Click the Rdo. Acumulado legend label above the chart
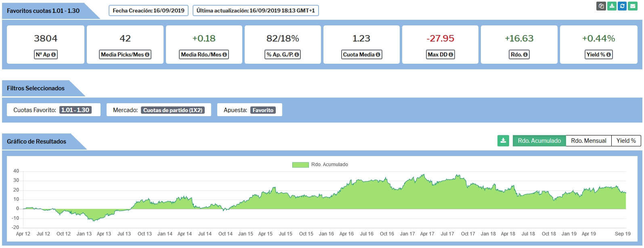Screen dimensions: 644x248 [x=329, y=165]
